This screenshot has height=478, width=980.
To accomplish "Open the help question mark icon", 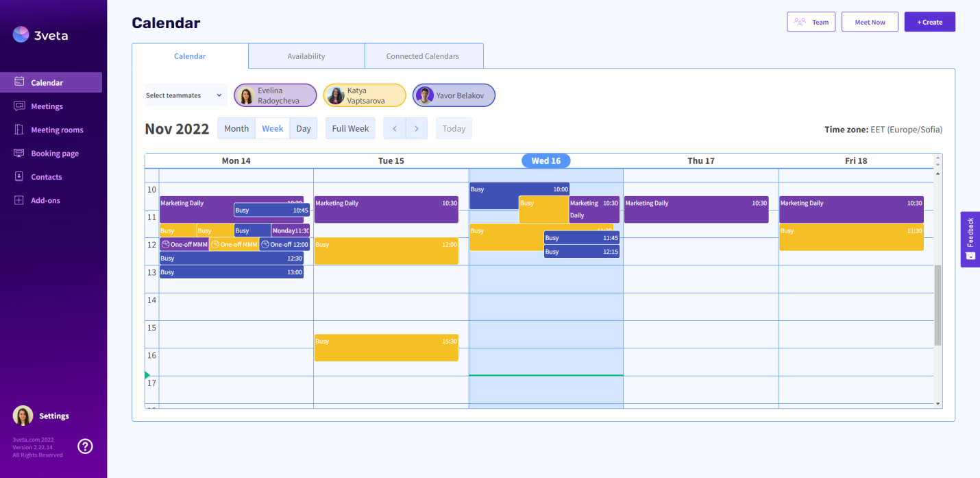I will click(85, 446).
